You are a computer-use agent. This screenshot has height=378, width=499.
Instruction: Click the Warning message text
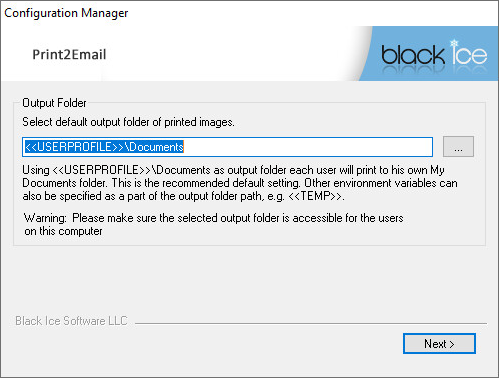pyautogui.click(x=214, y=218)
